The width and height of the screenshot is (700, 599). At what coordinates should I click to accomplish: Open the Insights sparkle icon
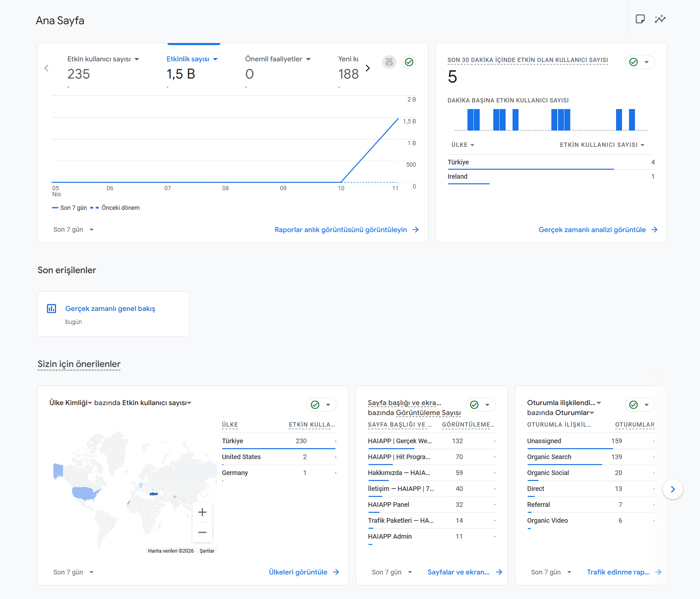(660, 19)
